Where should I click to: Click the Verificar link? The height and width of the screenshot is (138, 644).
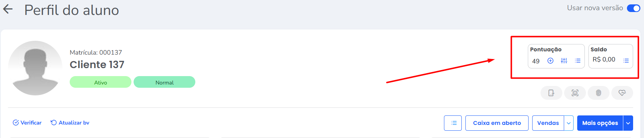point(27,123)
